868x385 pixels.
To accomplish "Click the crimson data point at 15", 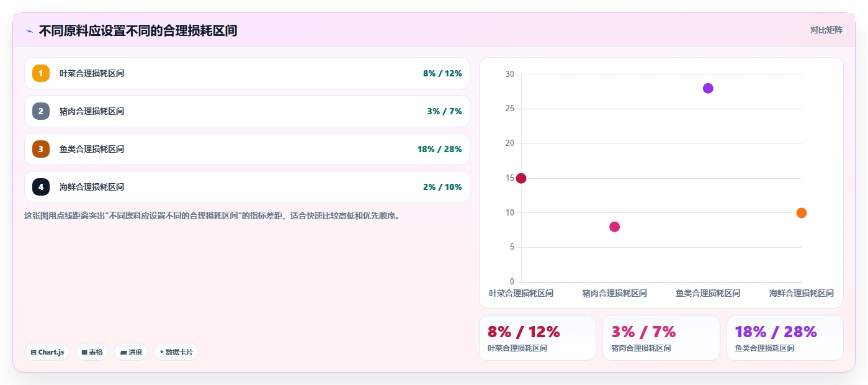I will [x=521, y=178].
